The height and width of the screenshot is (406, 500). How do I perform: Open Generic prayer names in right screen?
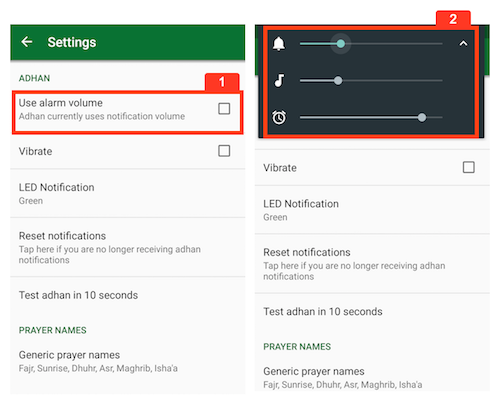(x=372, y=378)
